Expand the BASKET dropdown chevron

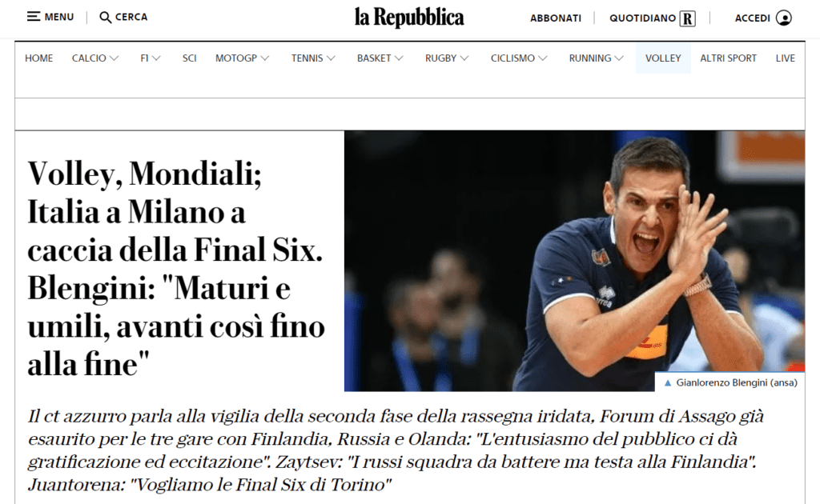(x=399, y=58)
